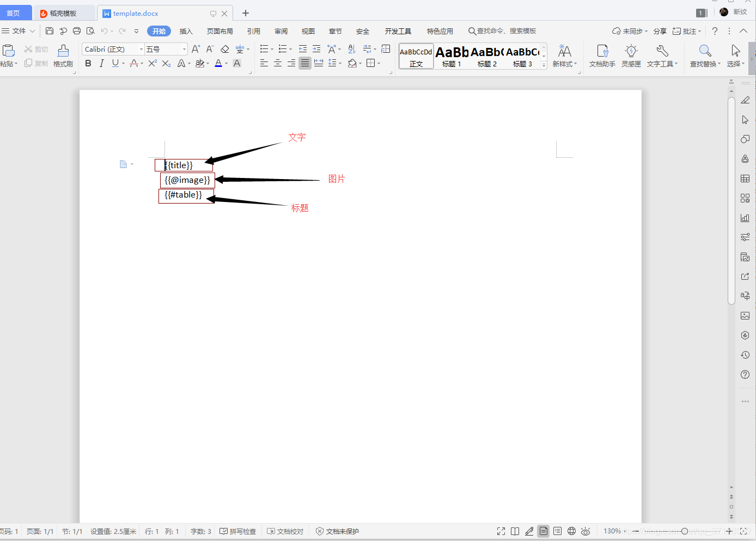Viewport: 756px width, 541px height.
Task: Increase paragraph indent
Action: click(316, 49)
